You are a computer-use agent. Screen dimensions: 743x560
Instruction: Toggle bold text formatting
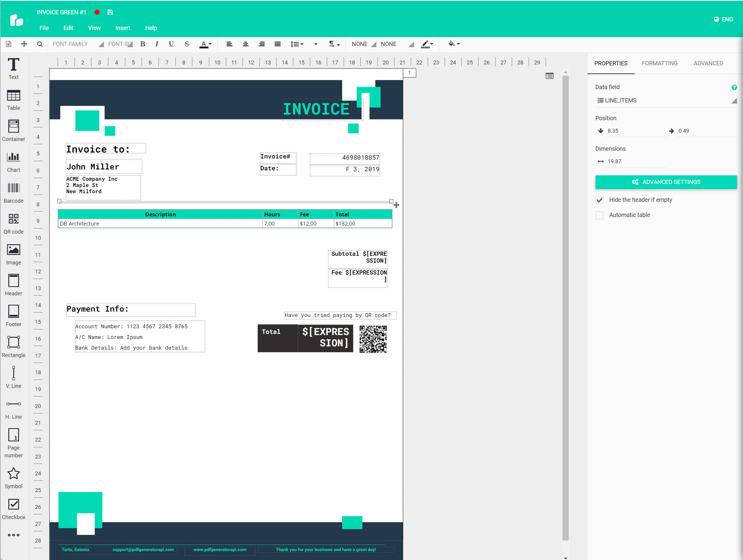[142, 44]
